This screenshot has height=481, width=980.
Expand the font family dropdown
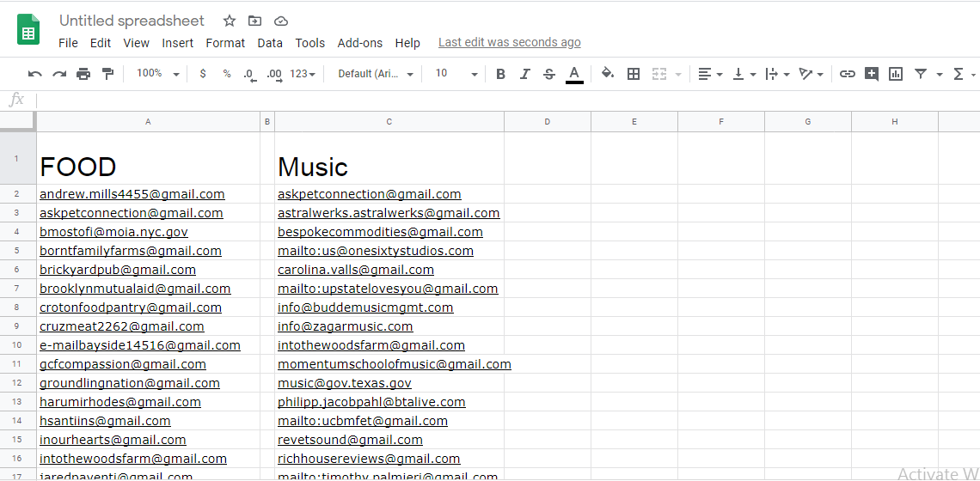tap(376, 74)
